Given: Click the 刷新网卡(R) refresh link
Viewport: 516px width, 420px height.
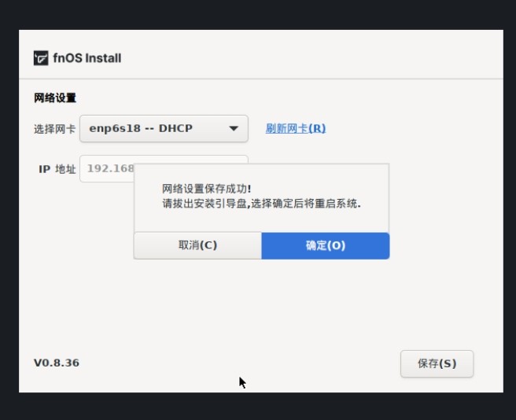Looking at the screenshot, I should [296, 128].
